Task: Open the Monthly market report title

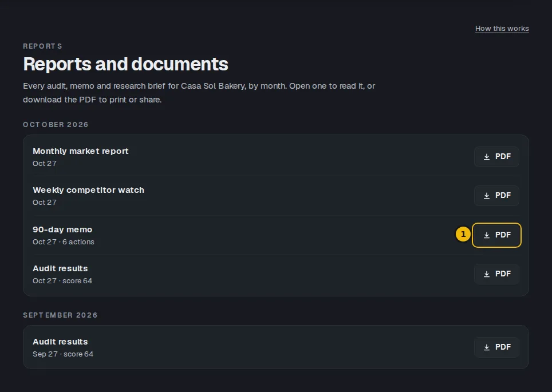Action: [x=81, y=151]
